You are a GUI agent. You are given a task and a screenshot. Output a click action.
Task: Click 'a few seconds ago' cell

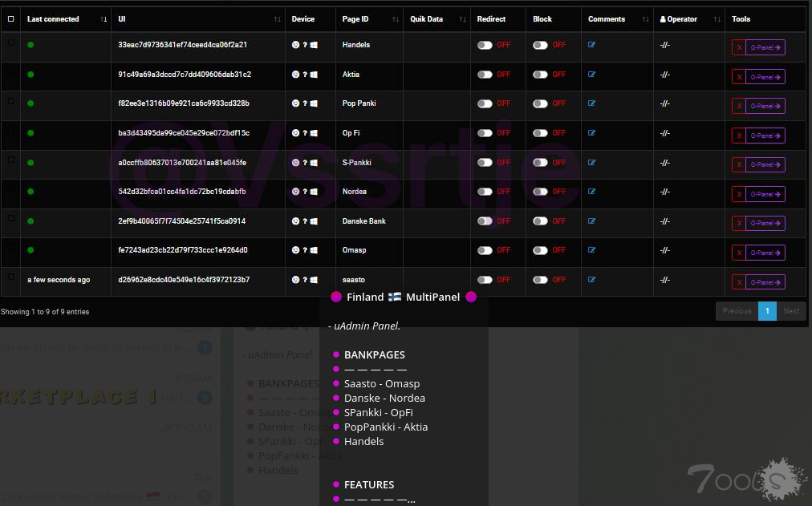[x=59, y=280]
